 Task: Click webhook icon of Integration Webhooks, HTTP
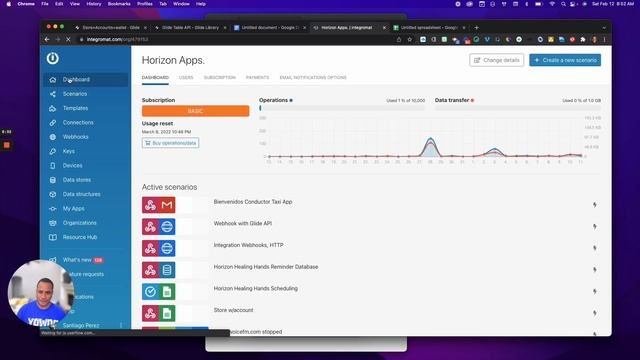[x=150, y=248]
